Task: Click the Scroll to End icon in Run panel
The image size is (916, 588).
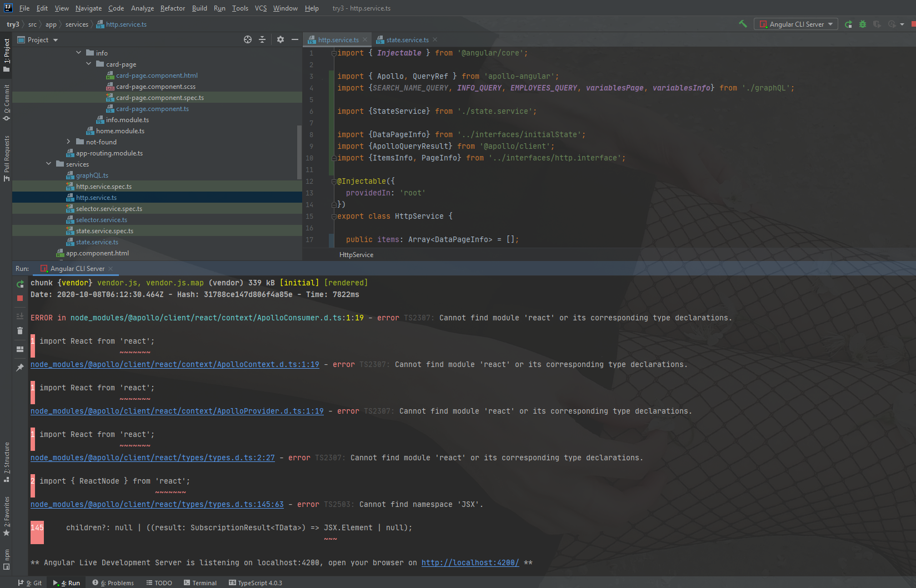Action: tap(20, 316)
